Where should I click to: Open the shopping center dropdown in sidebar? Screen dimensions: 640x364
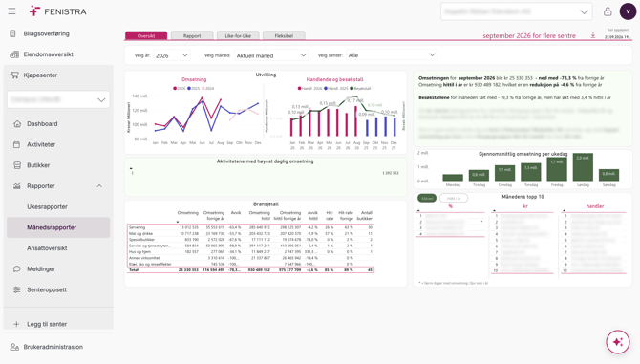pyautogui.click(x=58, y=99)
